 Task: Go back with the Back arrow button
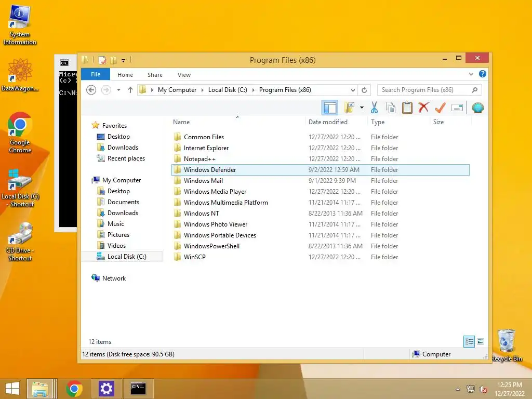point(91,90)
